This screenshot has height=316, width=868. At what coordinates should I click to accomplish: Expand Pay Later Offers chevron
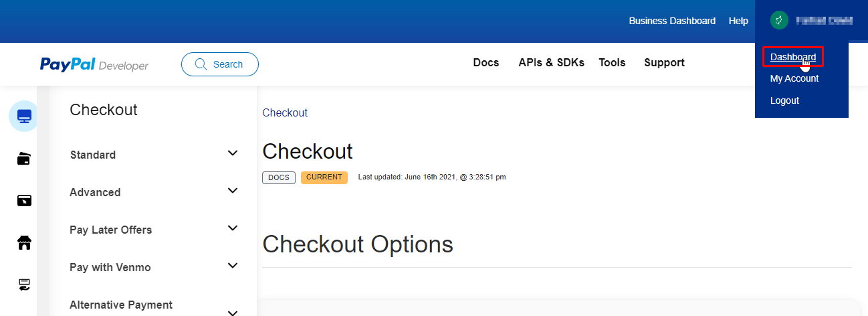pyautogui.click(x=233, y=228)
